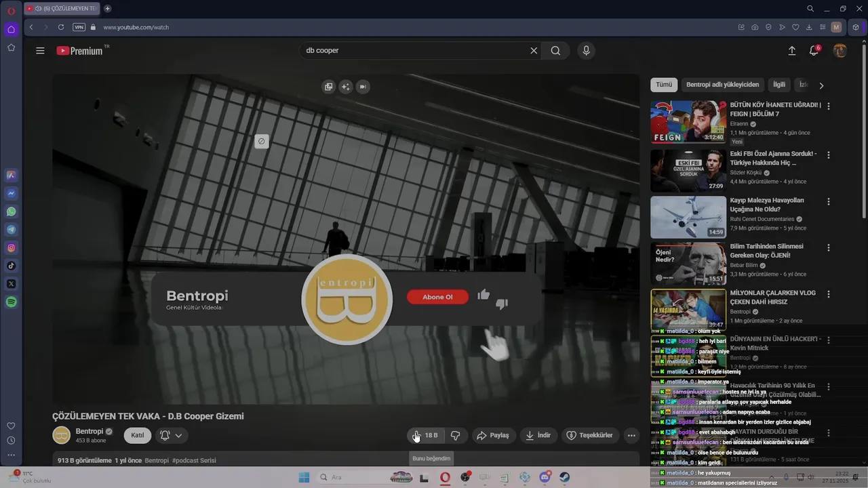Open Kayıp Malezya Havayolları thumbnail
Screen dimensions: 868x488
pos(688,217)
